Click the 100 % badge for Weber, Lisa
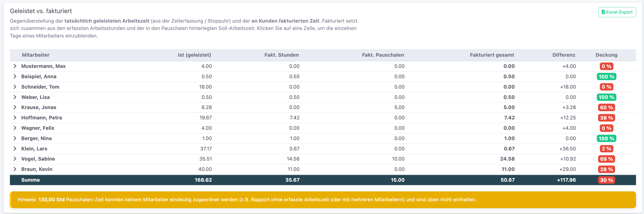The width and height of the screenshot is (644, 214). click(x=606, y=97)
